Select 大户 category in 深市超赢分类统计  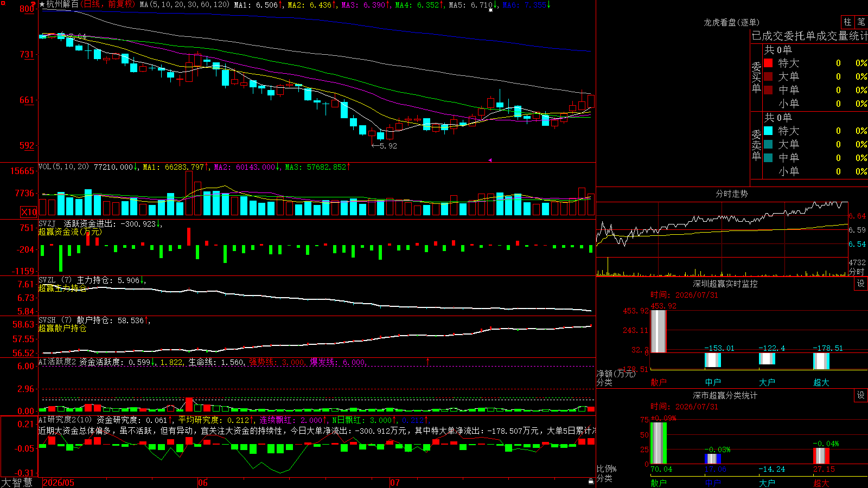coord(767,483)
